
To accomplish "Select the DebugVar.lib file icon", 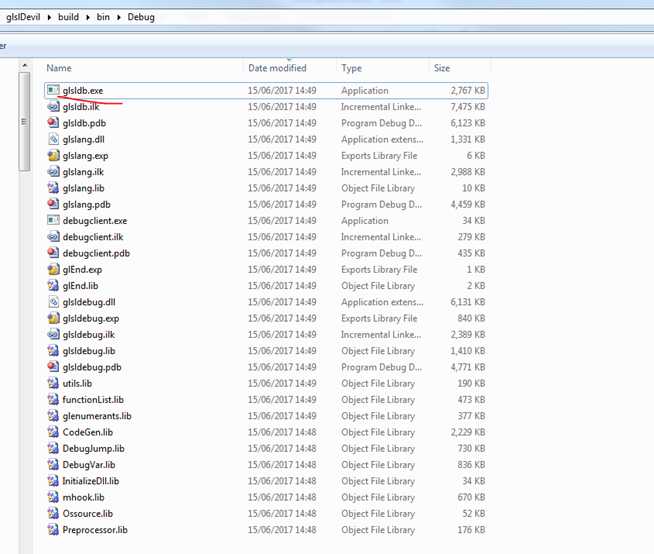I will (x=53, y=464).
